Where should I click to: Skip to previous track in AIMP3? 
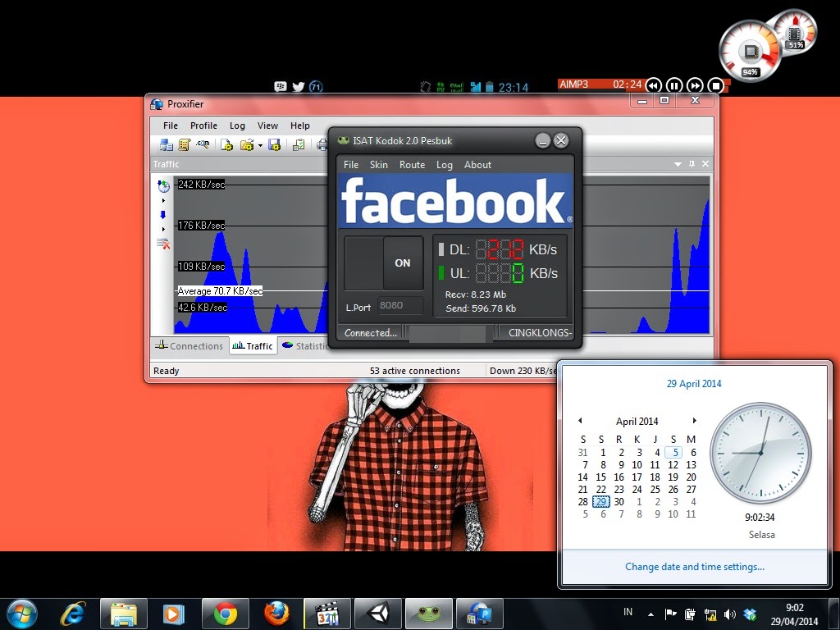[653, 85]
